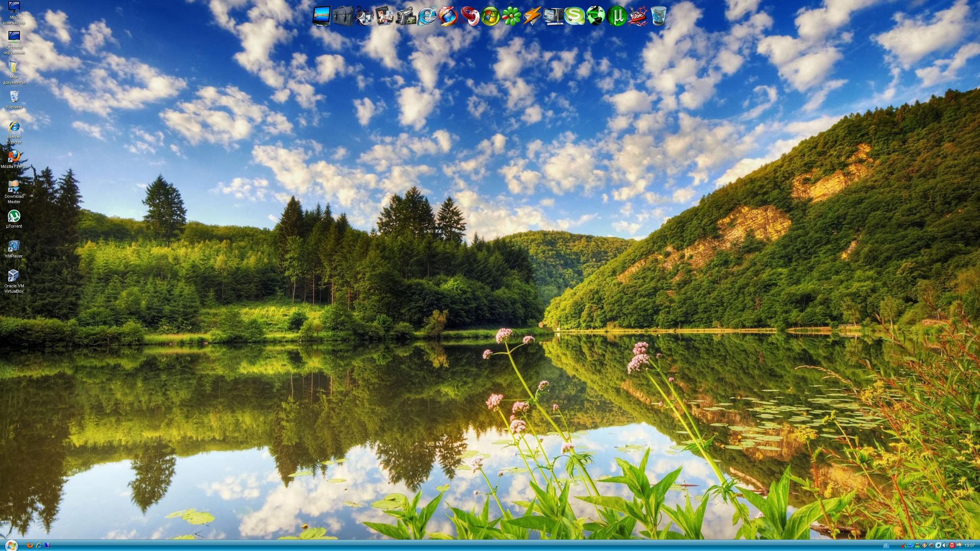Launch Skype from the top dock
Viewport: 980px width, 551px height.
point(574,16)
